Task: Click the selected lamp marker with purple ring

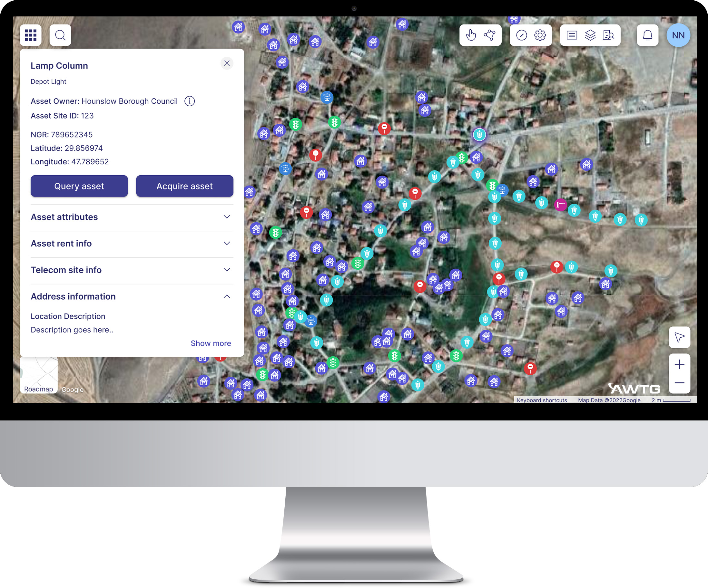Action: tap(479, 135)
